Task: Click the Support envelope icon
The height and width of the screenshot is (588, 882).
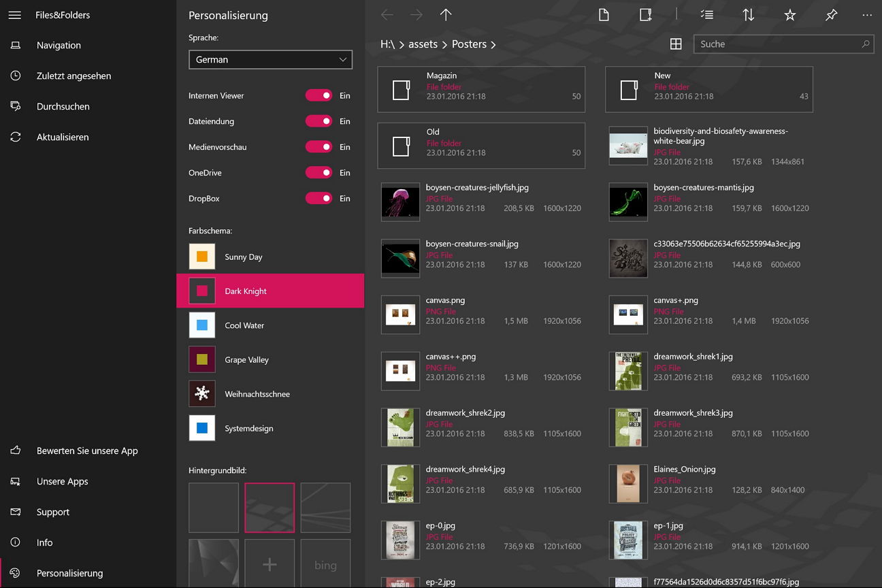Action: 15,512
